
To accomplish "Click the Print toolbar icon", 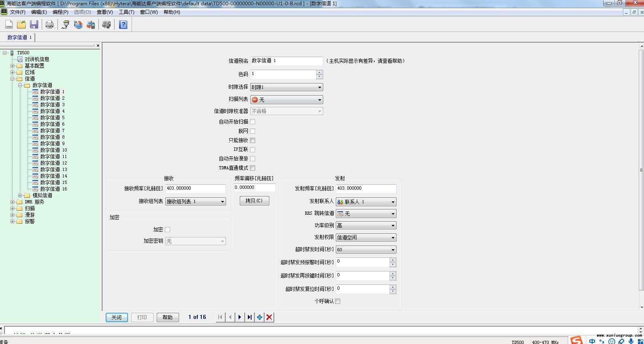I will (x=49, y=25).
